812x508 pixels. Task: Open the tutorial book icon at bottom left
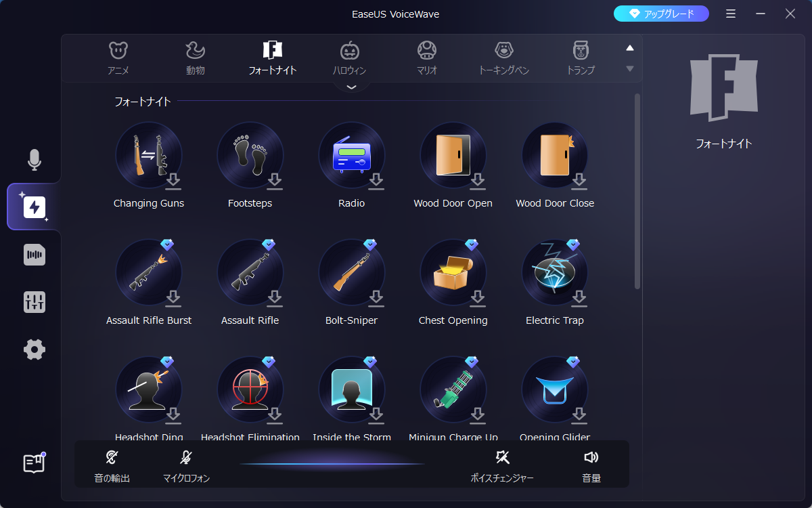coord(34,463)
